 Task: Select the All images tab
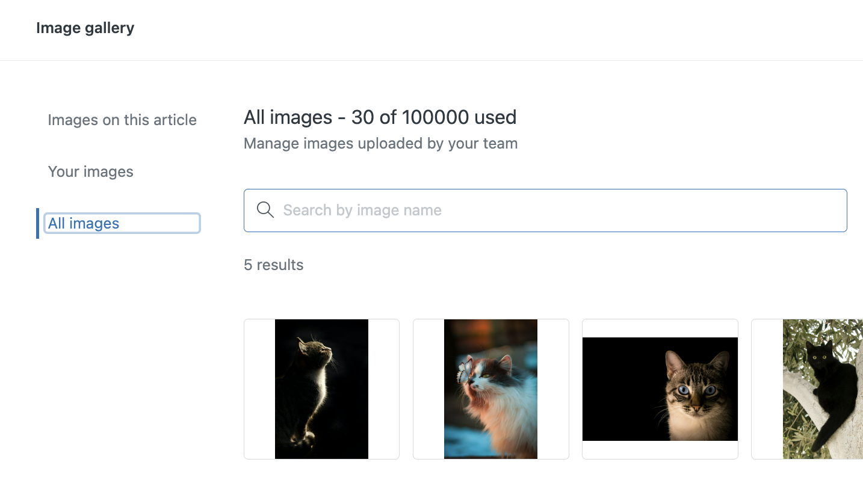[84, 224]
